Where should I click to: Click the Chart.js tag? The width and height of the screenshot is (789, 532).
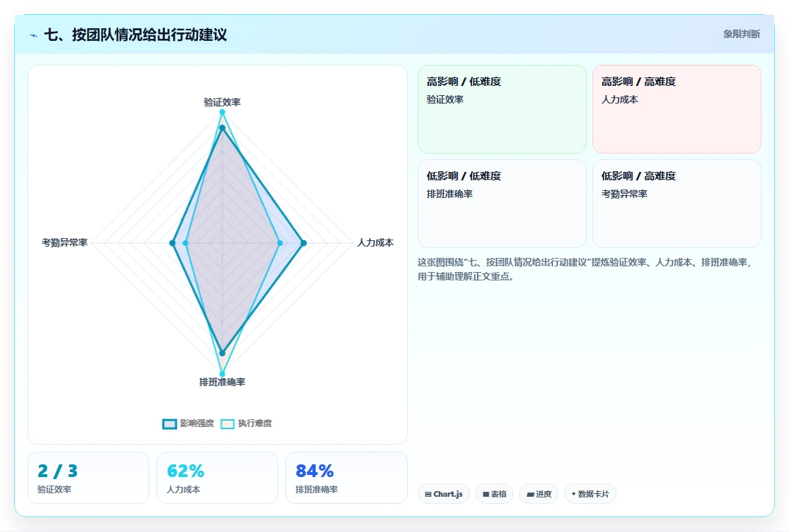tap(444, 494)
